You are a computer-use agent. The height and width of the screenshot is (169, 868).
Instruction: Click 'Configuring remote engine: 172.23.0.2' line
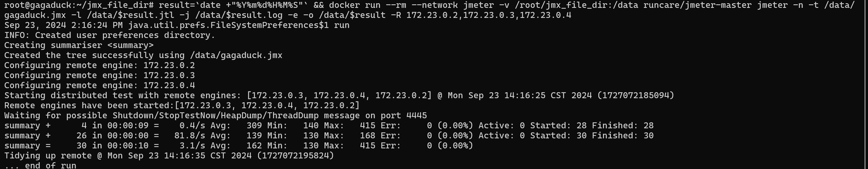point(99,65)
